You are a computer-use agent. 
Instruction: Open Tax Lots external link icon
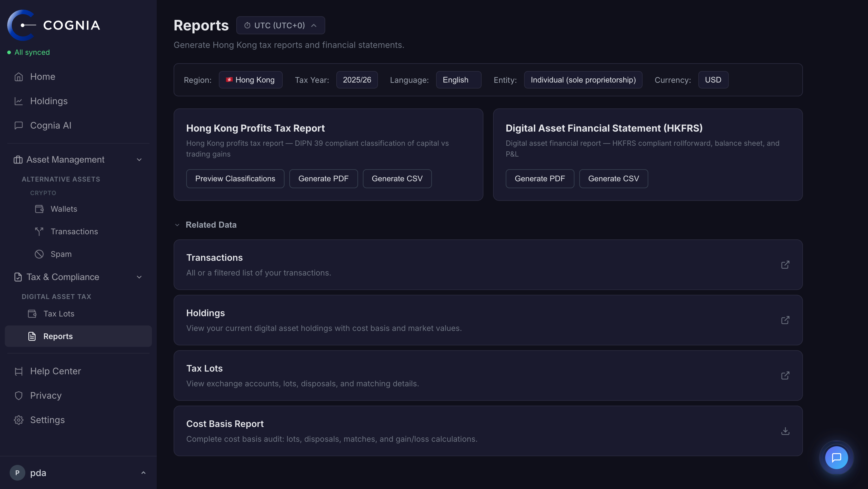point(785,375)
